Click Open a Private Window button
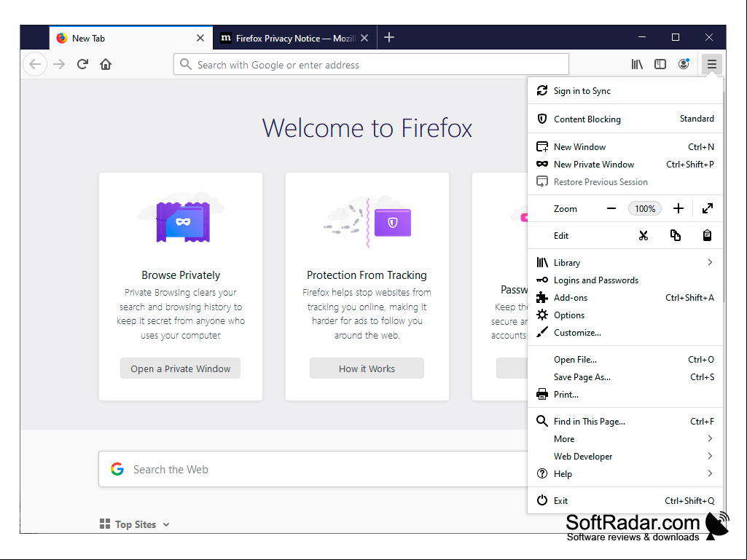747x560 pixels. (x=180, y=368)
